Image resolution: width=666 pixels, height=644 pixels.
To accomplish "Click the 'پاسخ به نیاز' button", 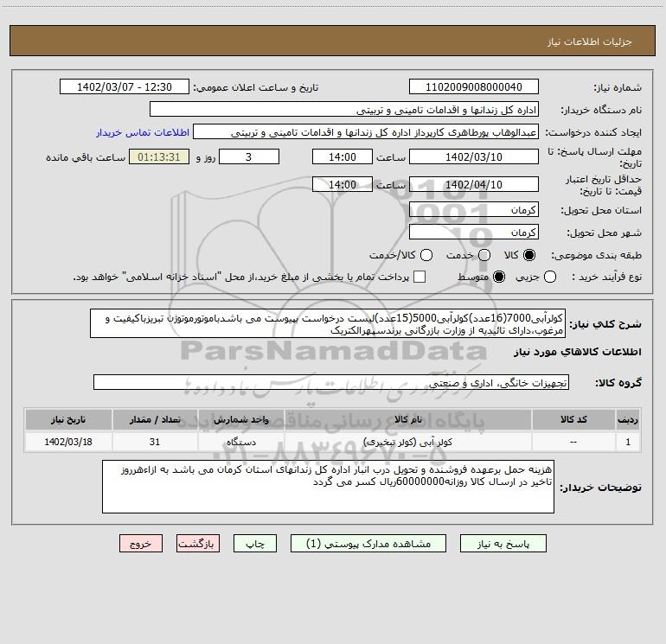I will pyautogui.click(x=501, y=544).
